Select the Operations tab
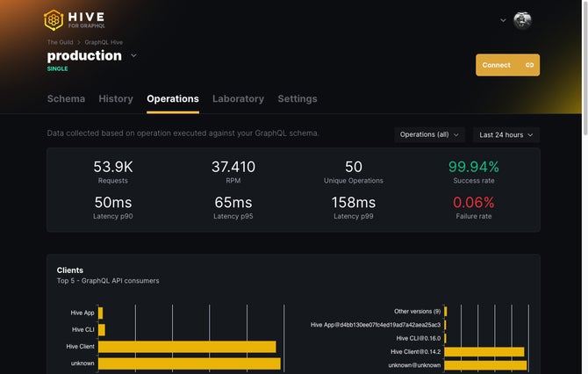 173,98
